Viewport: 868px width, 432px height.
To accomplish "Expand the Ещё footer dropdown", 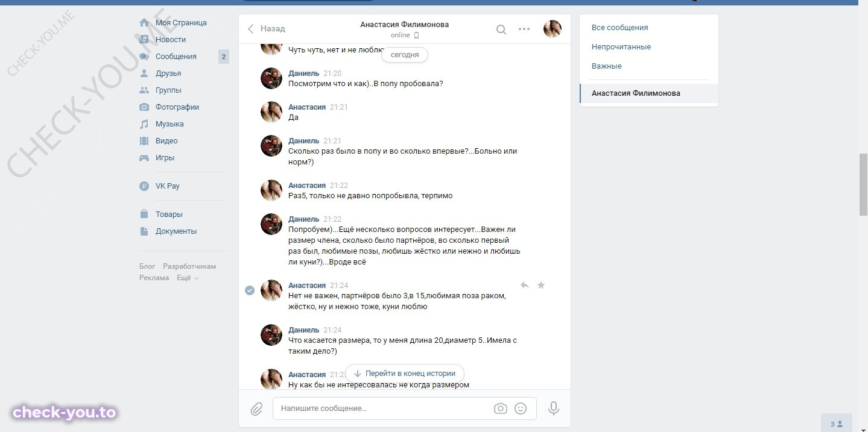I will click(188, 278).
